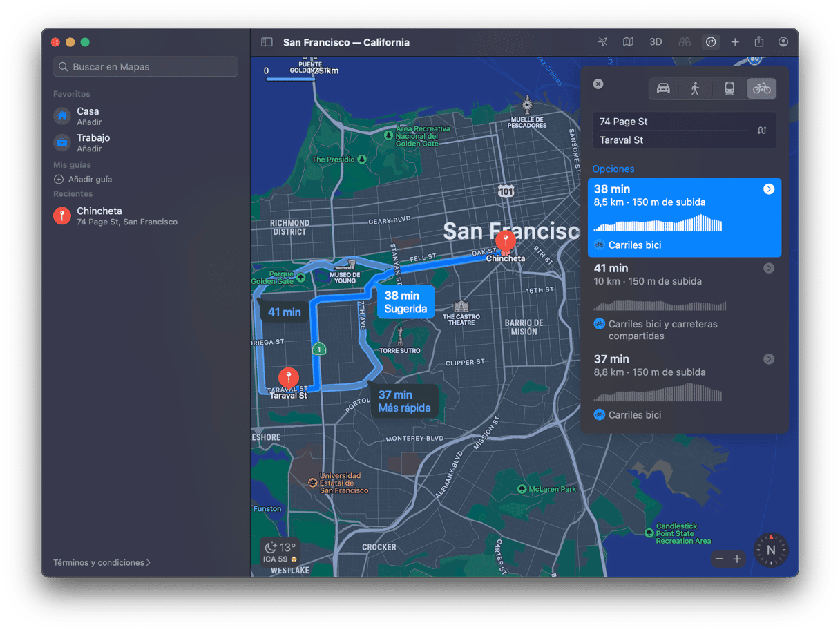Select The Presidio park icon
The height and width of the screenshot is (632, 840).
point(361,159)
